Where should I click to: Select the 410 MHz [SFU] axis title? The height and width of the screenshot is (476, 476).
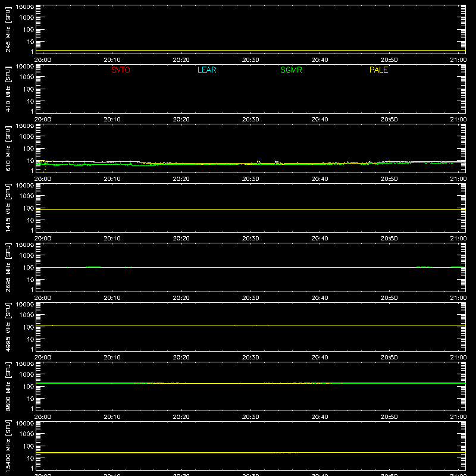pyautogui.click(x=8, y=89)
